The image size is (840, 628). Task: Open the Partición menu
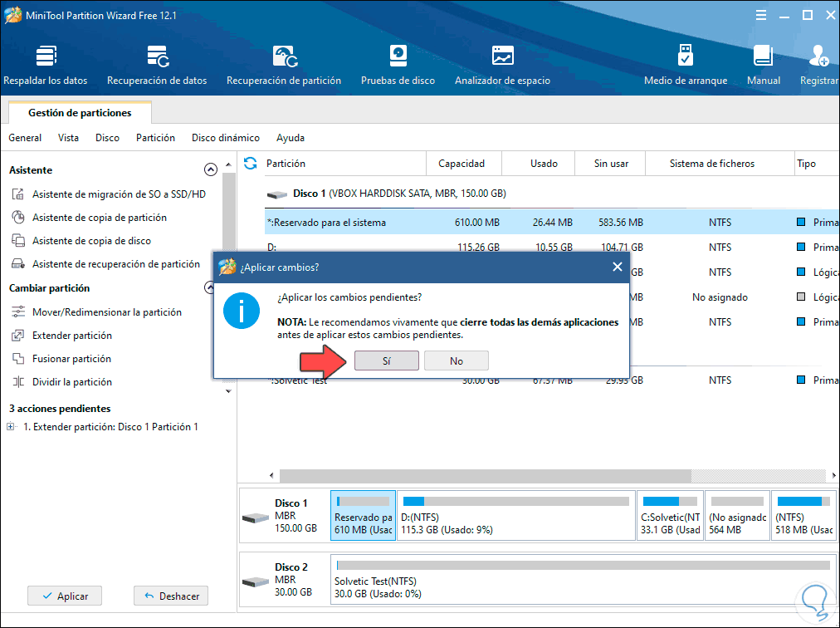[155, 138]
